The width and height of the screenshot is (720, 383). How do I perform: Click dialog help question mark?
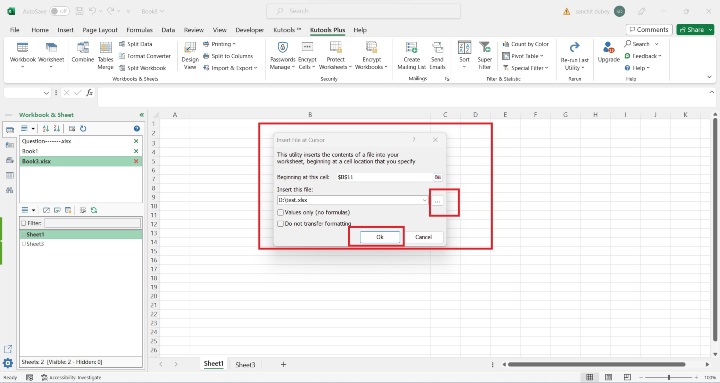point(414,140)
